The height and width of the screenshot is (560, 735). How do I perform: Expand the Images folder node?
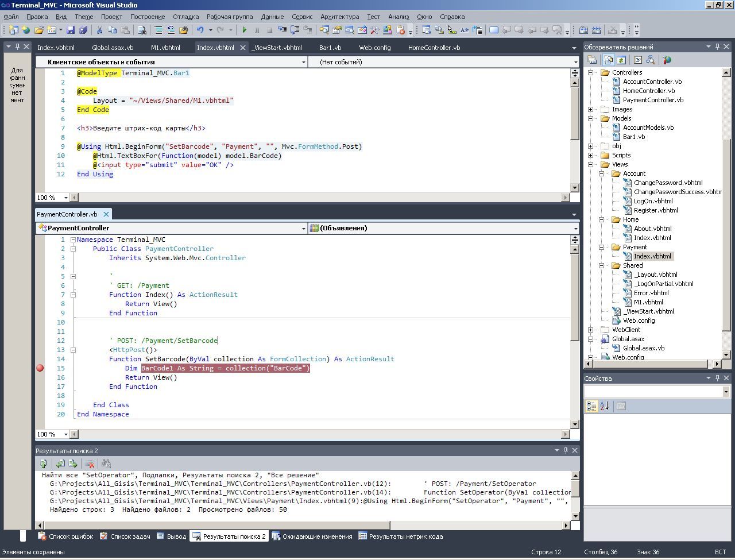(x=591, y=109)
